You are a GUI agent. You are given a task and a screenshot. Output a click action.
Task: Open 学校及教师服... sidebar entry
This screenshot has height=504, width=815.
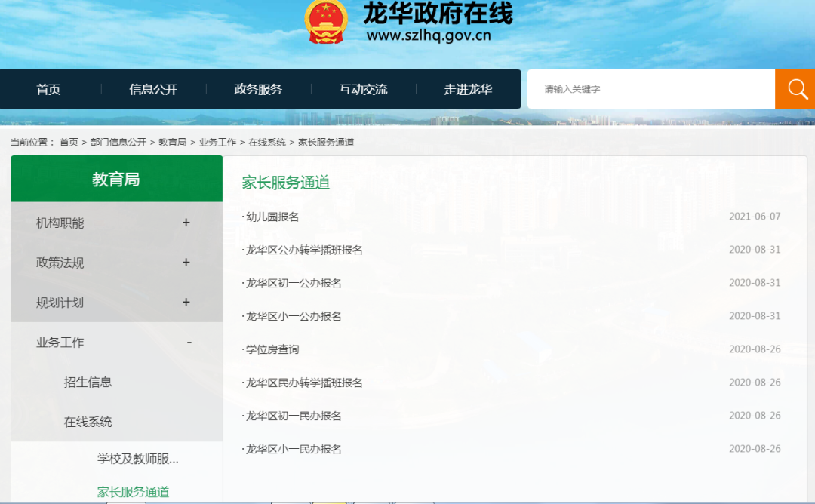click(x=138, y=459)
